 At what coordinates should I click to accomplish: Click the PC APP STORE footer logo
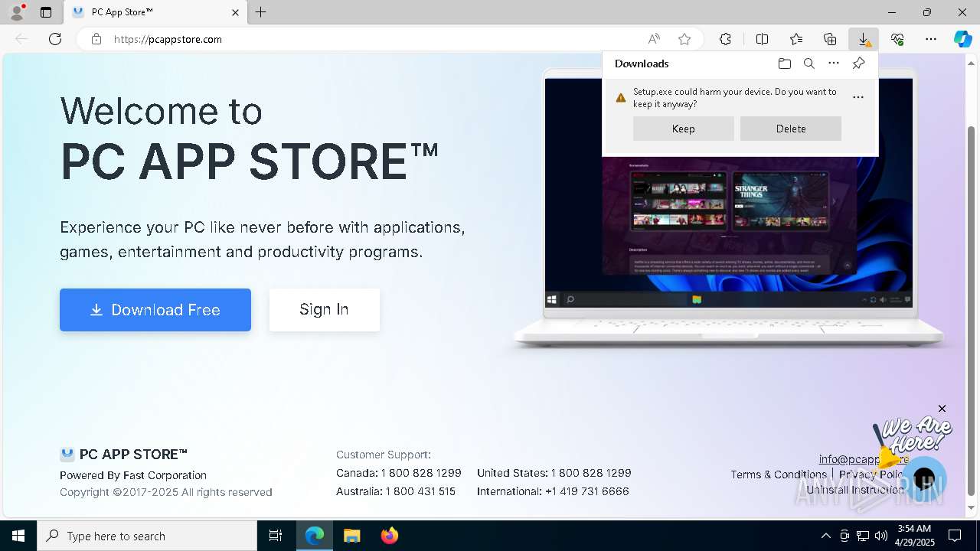[124, 455]
